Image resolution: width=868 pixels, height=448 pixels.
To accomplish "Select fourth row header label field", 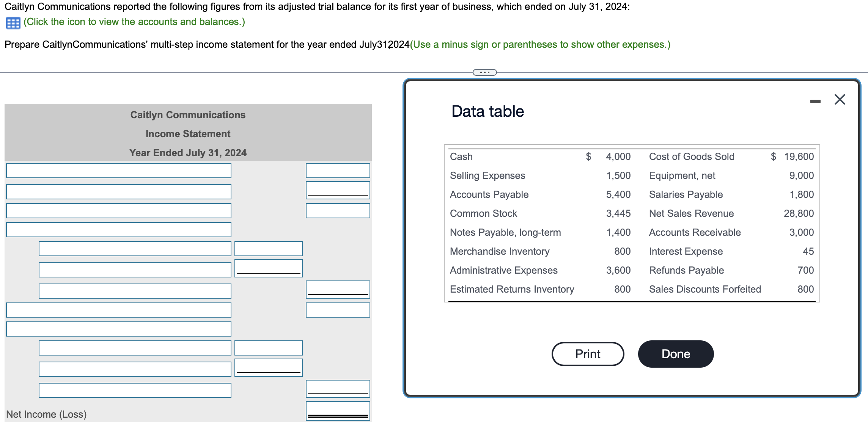I will (x=118, y=230).
